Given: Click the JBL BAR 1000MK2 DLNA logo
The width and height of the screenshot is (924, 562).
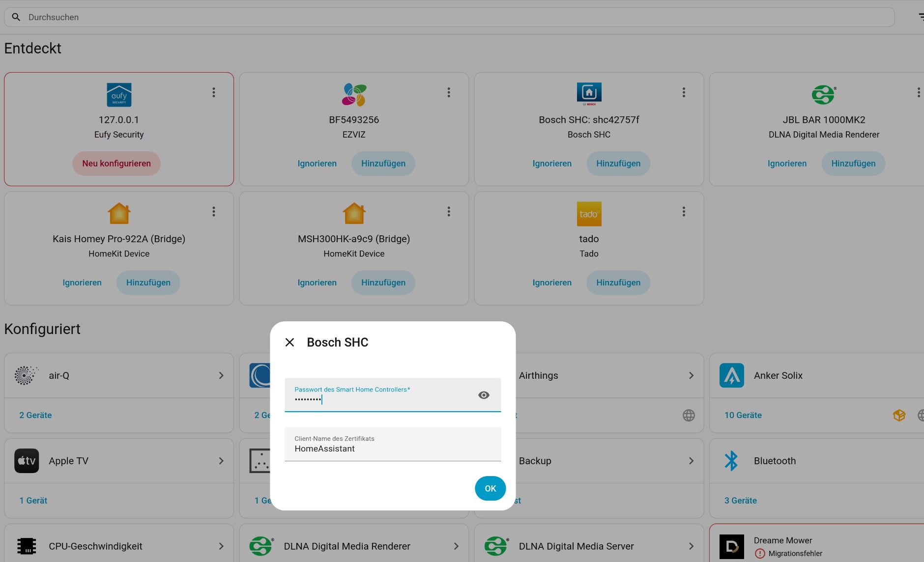Looking at the screenshot, I should click(824, 95).
